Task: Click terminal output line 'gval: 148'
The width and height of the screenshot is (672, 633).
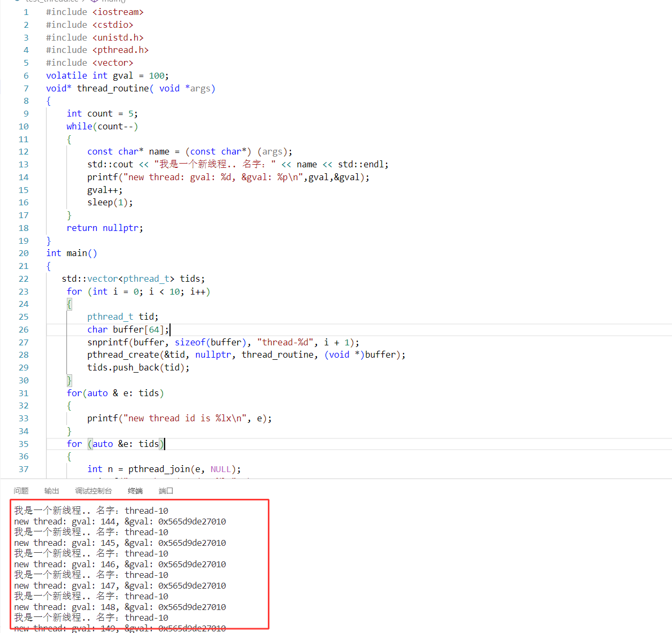Action: 120,607
